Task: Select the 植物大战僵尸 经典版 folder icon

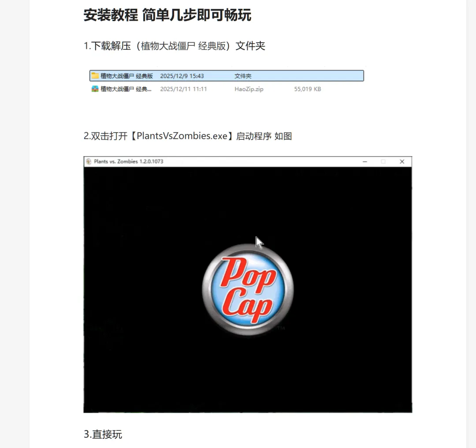Action: point(95,75)
